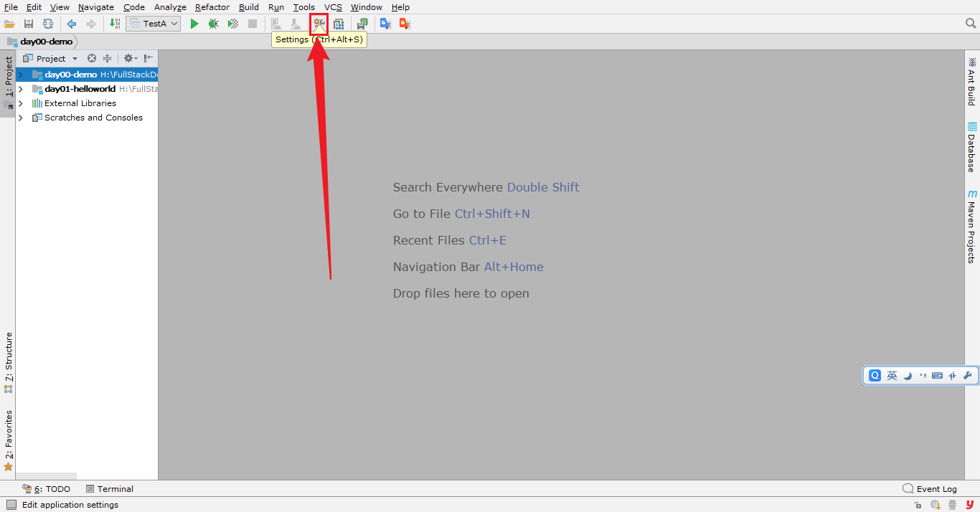Click the Build project binary icon
Image resolution: width=980 pixels, height=512 pixels.
[115, 24]
